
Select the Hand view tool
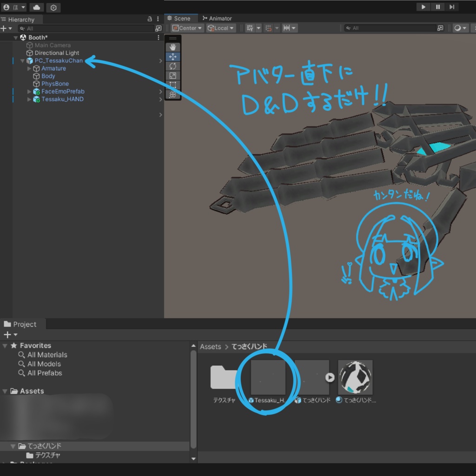tap(173, 47)
